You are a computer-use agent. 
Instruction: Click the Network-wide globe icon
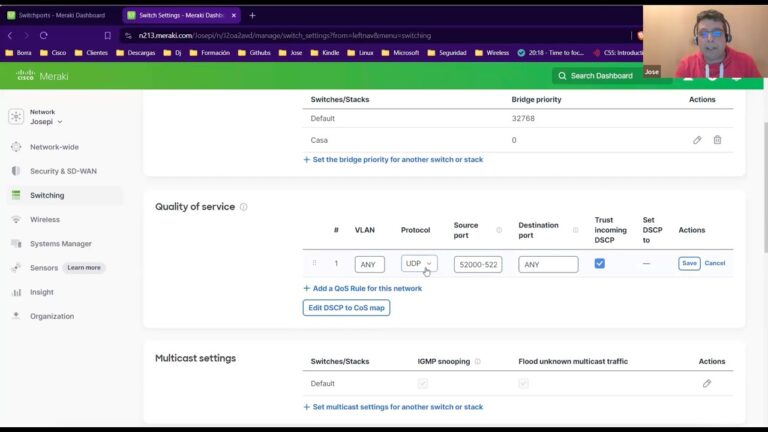[x=16, y=147]
